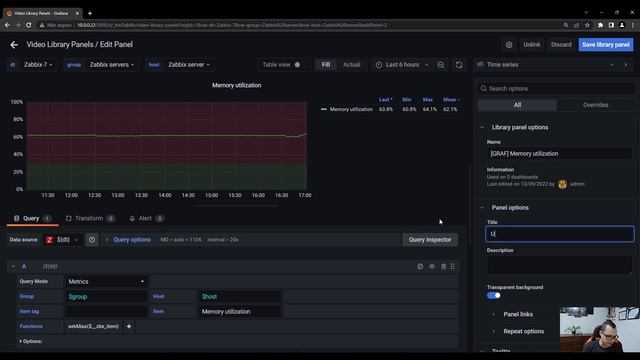Screen dimensions: 640x360
Task: Sort legend by Mean column
Action: [451, 100]
